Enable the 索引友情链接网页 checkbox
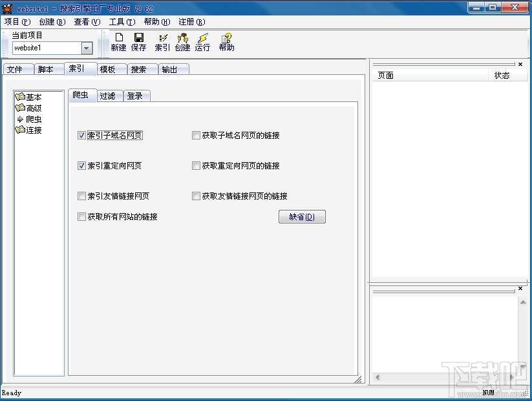Image resolution: width=532 pixels, height=401 pixels. click(x=81, y=196)
